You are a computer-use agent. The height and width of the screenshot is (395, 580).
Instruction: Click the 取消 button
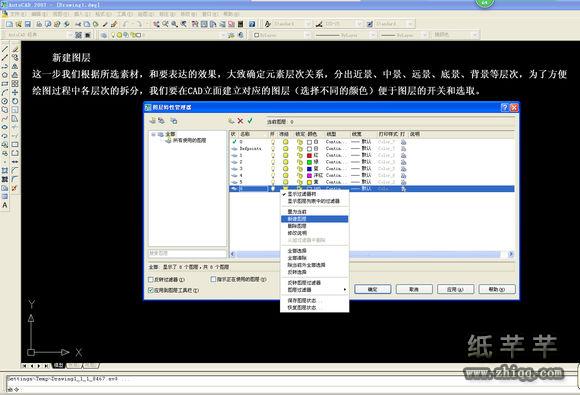pyautogui.click(x=414, y=289)
